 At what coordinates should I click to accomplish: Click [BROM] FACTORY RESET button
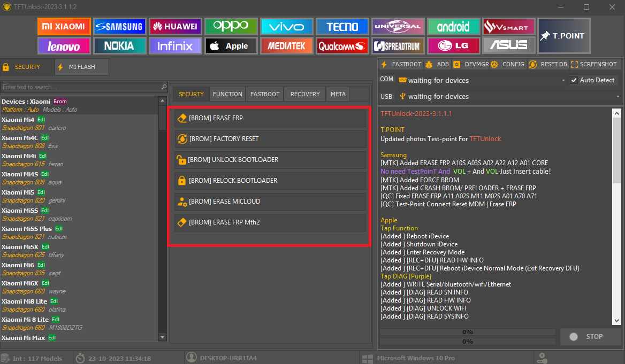click(x=270, y=138)
